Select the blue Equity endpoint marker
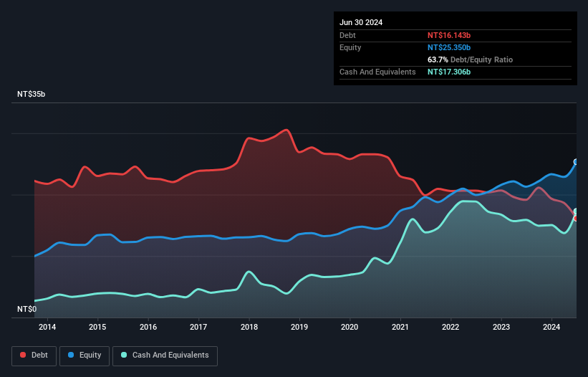The height and width of the screenshot is (377, 588). [576, 162]
